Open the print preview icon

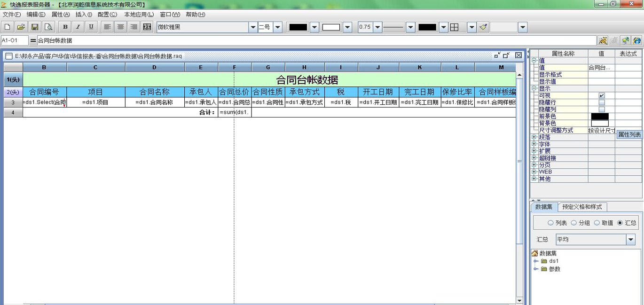coord(48,27)
